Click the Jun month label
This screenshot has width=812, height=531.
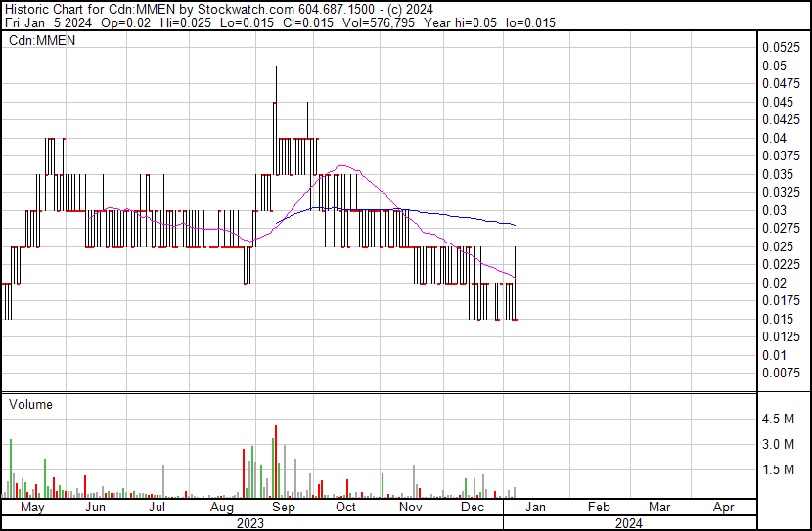[x=95, y=508]
